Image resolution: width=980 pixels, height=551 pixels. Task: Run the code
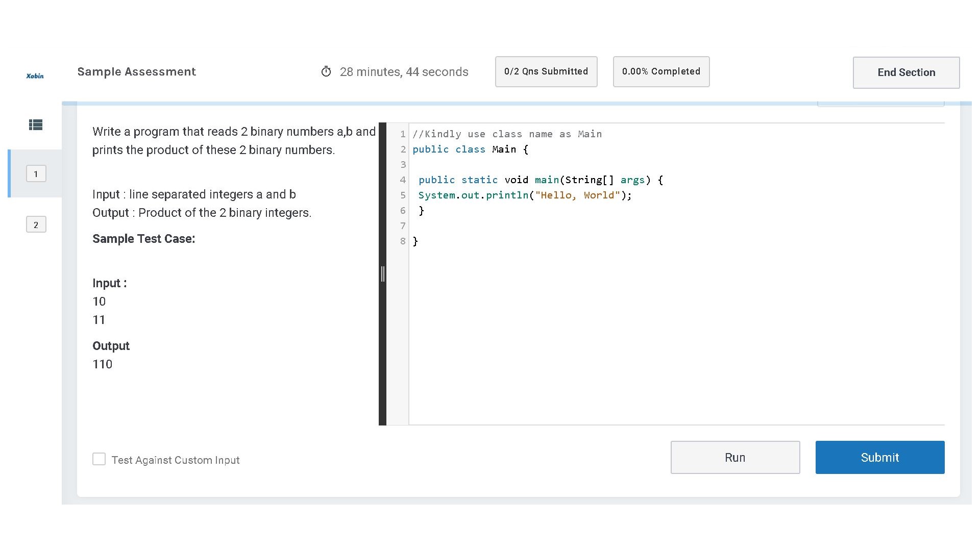(x=734, y=458)
